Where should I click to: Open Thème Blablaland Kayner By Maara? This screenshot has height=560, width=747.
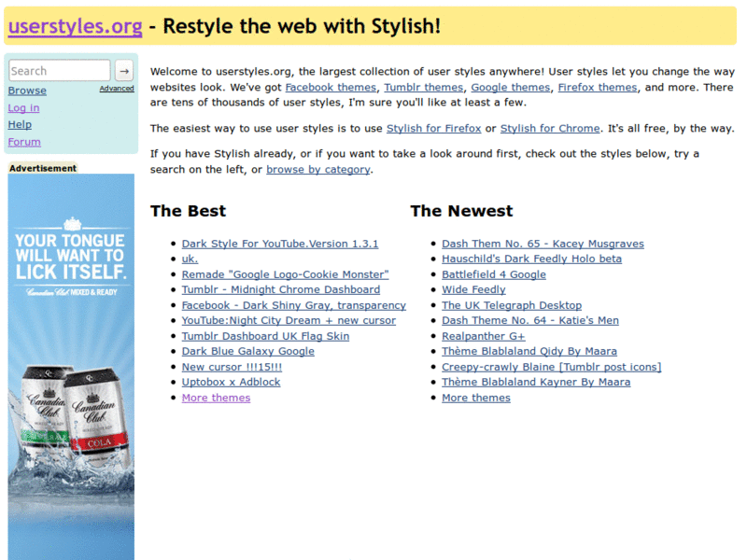pos(536,383)
